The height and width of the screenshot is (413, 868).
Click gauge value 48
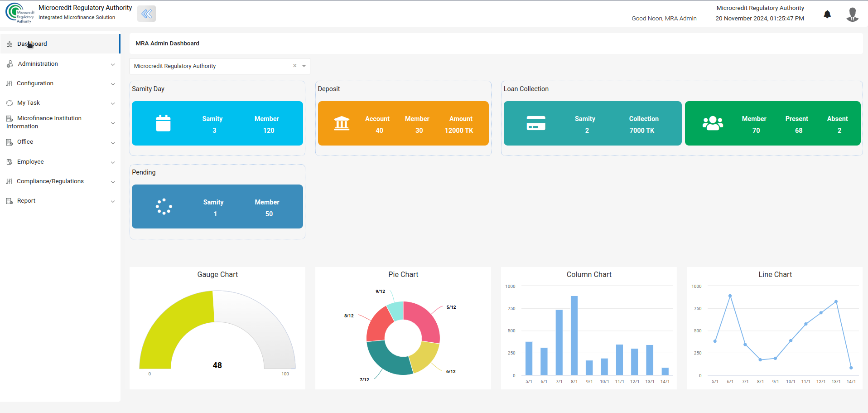click(217, 365)
